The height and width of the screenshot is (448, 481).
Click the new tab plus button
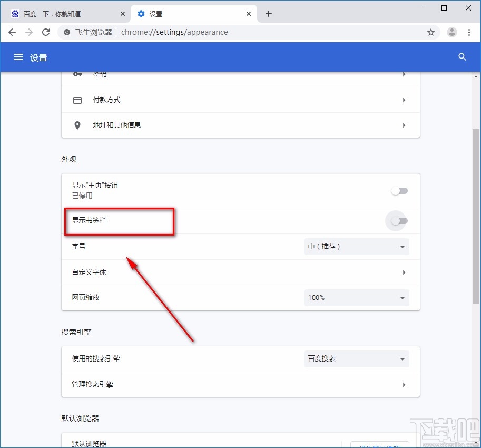coord(268,13)
